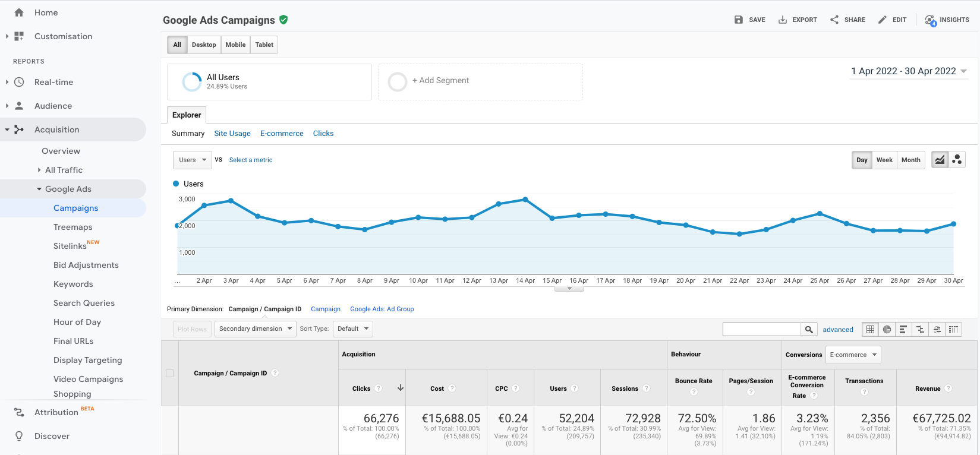Open the Secondary dimension dropdown
Viewport: 980px width, 455px height.
coord(256,328)
